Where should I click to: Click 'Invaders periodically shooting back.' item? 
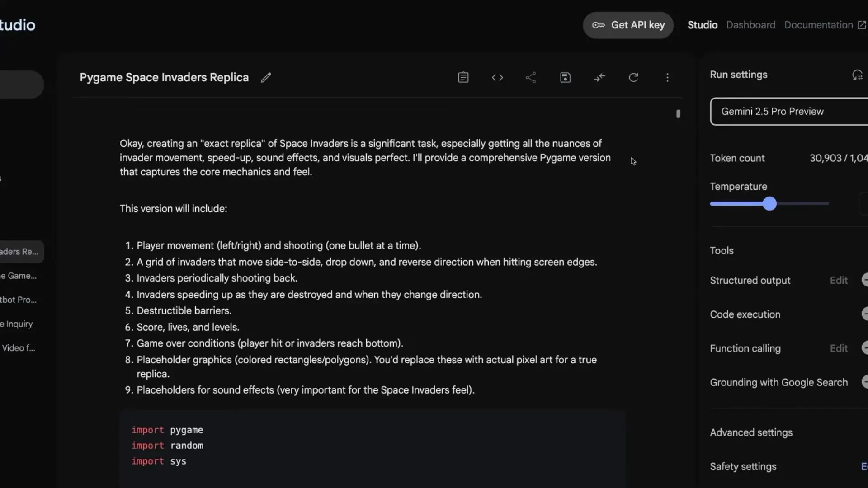217,278
